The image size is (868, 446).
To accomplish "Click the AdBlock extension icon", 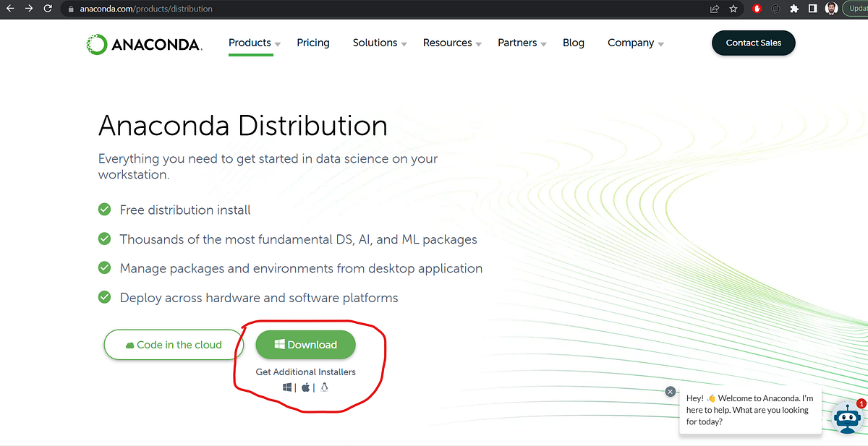I will tap(757, 9).
